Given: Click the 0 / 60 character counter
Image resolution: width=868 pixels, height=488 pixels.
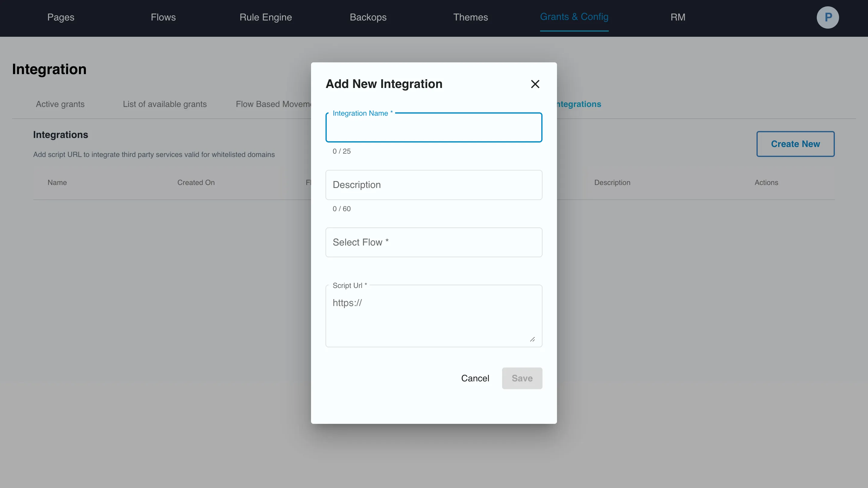Looking at the screenshot, I should [342, 209].
